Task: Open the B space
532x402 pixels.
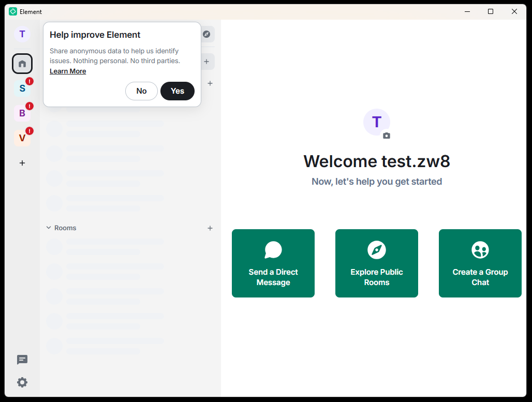Action: [x=22, y=113]
